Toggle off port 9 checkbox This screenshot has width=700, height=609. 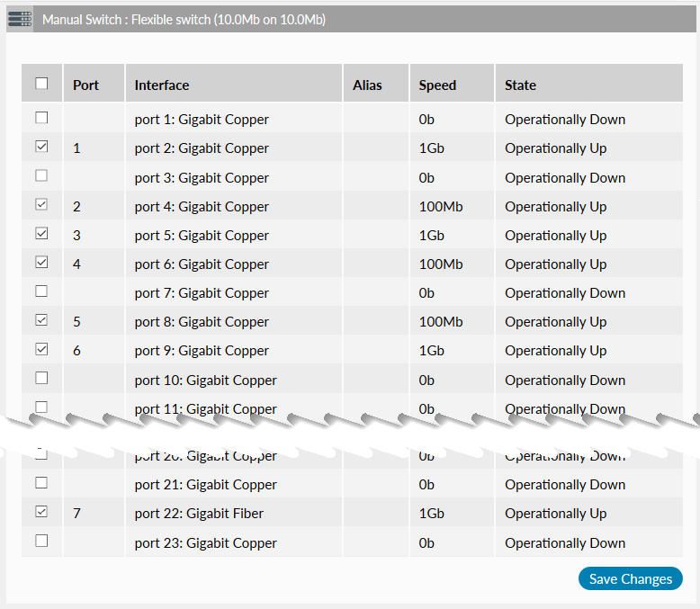tap(41, 349)
